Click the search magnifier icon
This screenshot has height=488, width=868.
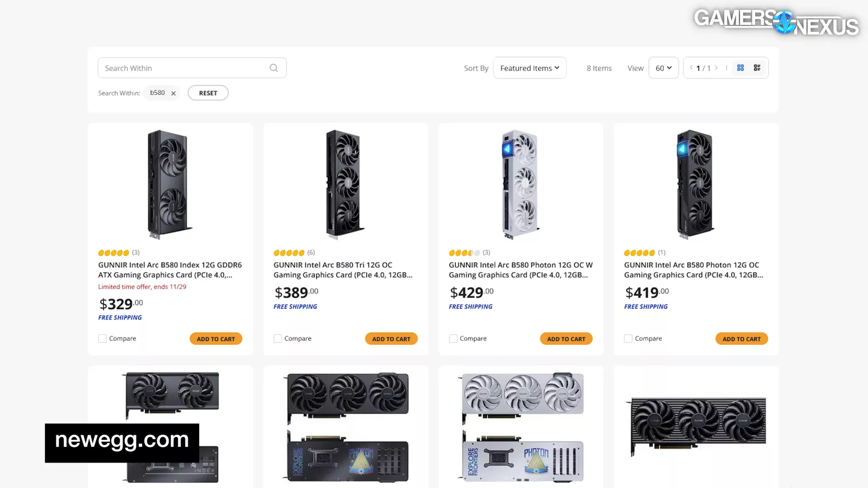pyautogui.click(x=273, y=68)
